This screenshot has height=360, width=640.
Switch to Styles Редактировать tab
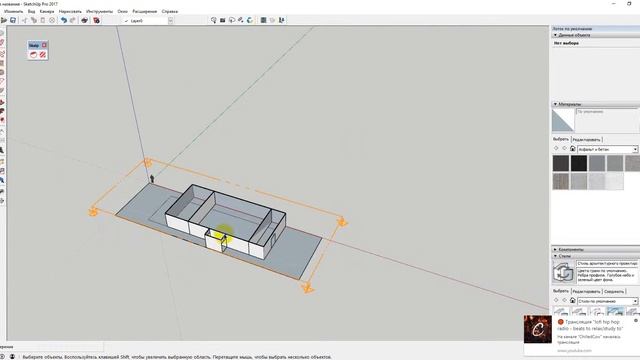587,291
